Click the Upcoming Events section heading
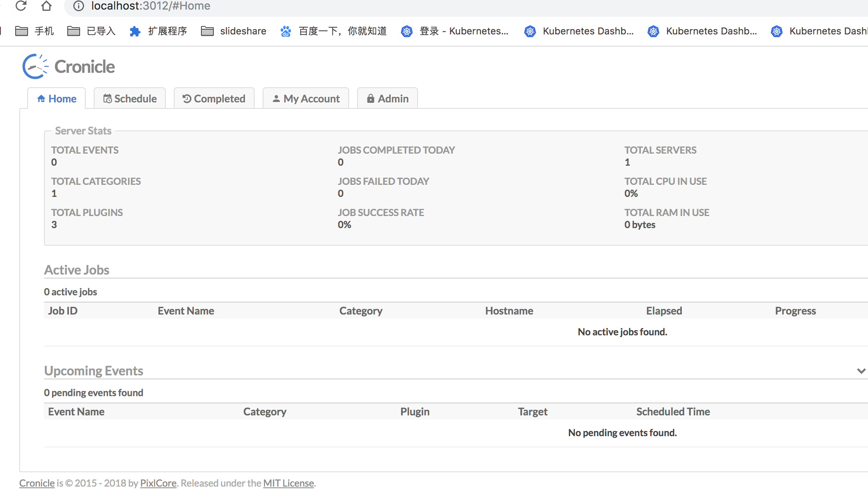The height and width of the screenshot is (493, 868). click(x=94, y=371)
